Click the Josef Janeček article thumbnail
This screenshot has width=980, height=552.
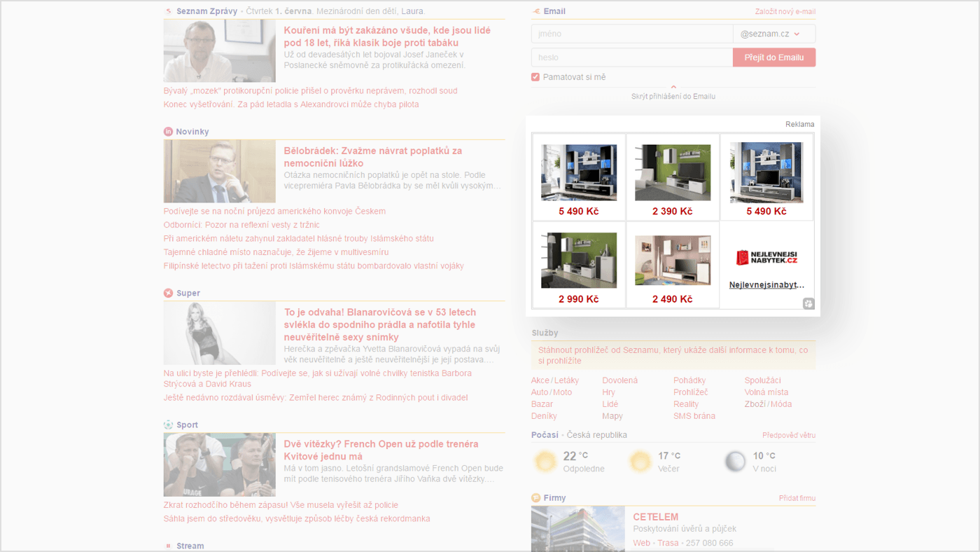[x=220, y=51]
